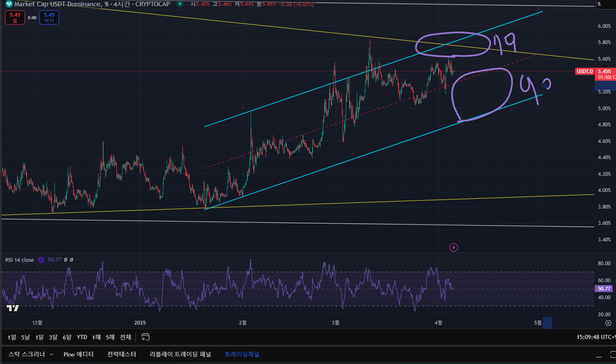Select the 1달 date range
616x364 pixels.
pos(39,337)
